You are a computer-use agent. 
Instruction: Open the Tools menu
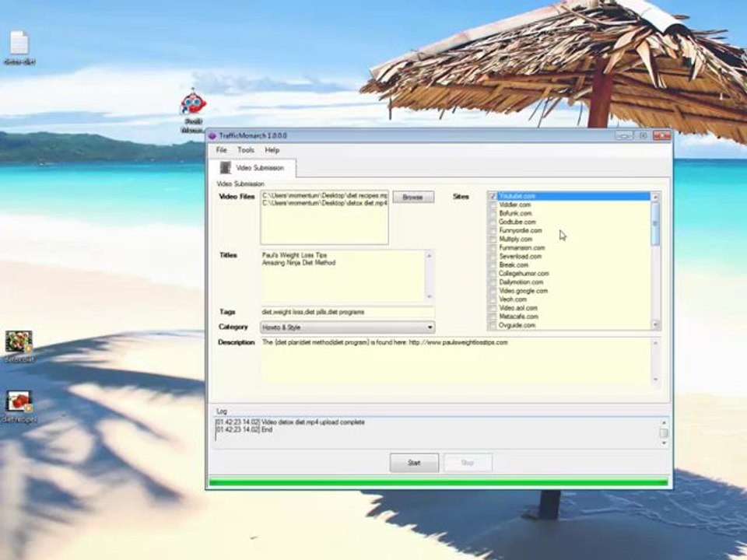click(246, 150)
